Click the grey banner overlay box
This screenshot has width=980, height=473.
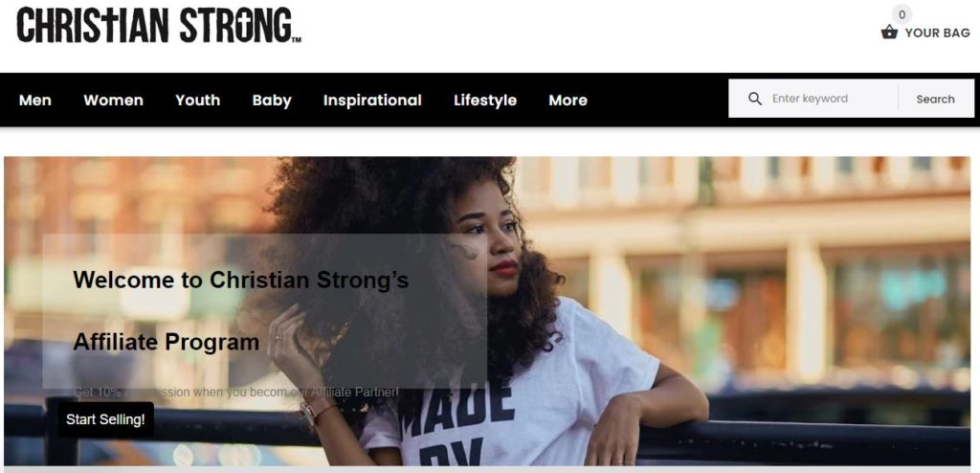(264, 311)
